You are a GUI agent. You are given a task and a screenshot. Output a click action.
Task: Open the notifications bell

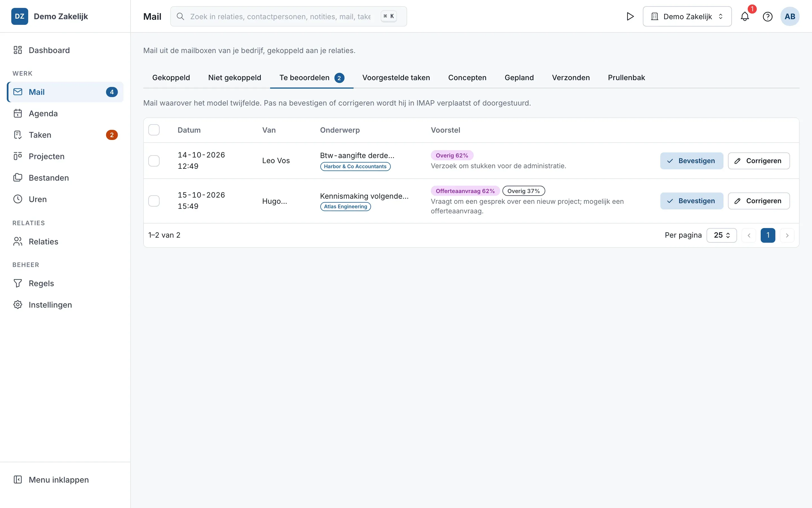[745, 16]
